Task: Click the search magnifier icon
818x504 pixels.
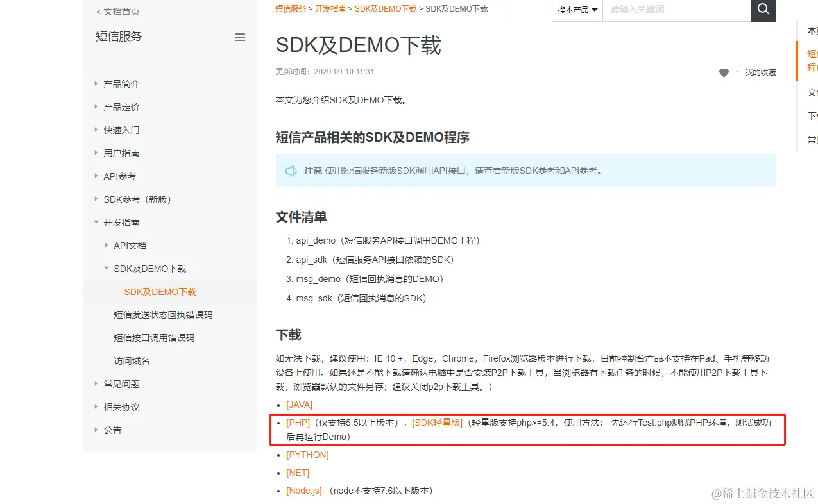Action: click(763, 10)
